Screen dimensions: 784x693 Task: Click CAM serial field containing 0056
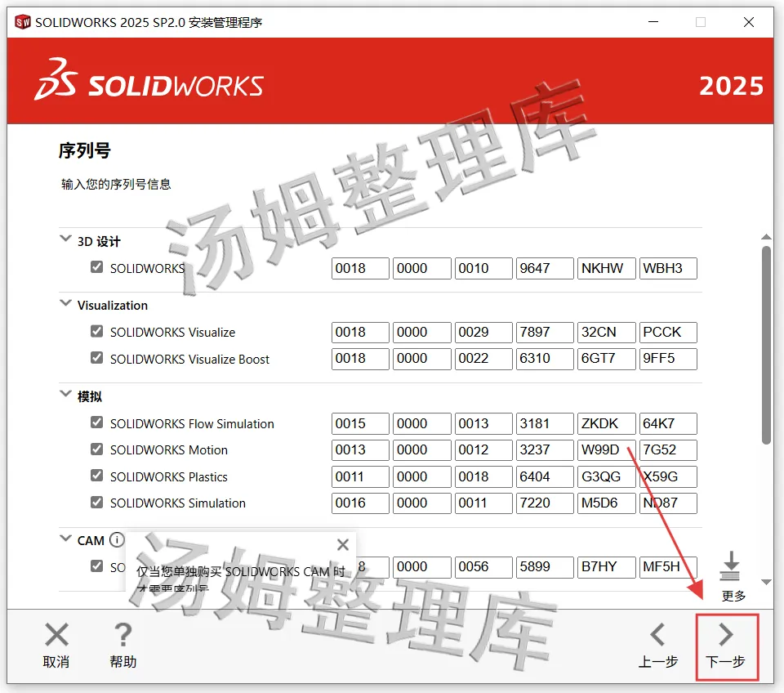click(483, 567)
